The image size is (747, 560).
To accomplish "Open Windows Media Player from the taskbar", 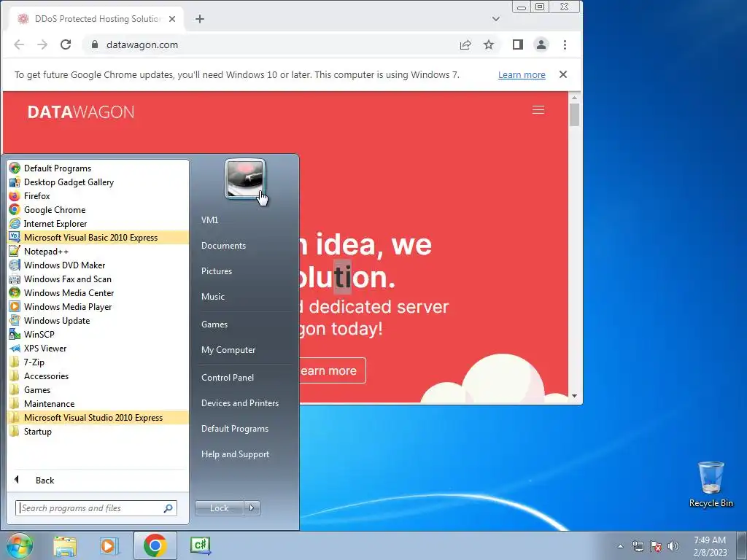I will tap(109, 545).
